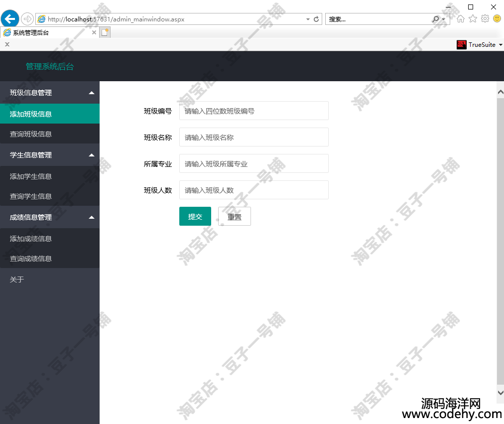The image size is (504, 424).
Task: Click the browser Forward arrow button
Action: pos(27,19)
